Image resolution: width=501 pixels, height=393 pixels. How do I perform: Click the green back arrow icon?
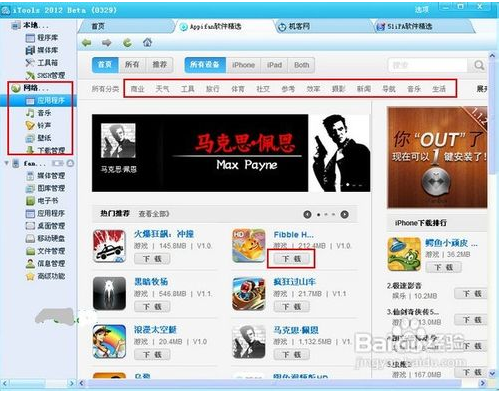click(87, 43)
